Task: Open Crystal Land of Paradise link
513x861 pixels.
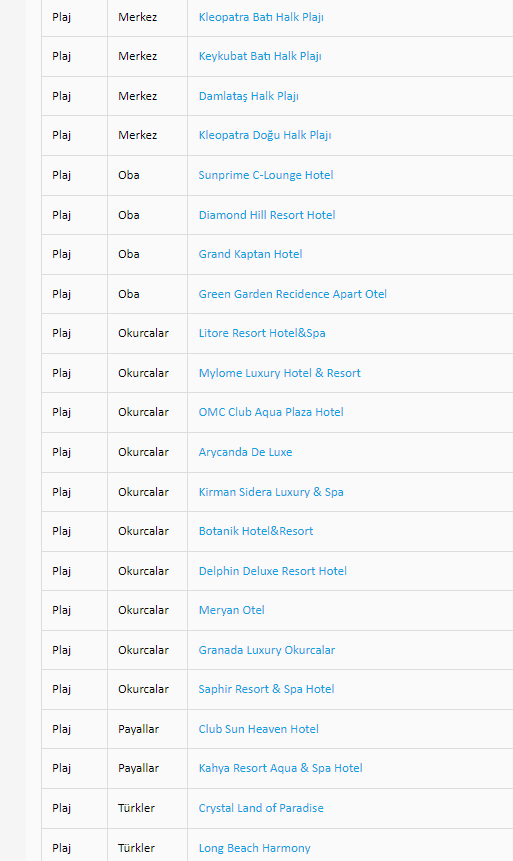Action: pos(261,808)
